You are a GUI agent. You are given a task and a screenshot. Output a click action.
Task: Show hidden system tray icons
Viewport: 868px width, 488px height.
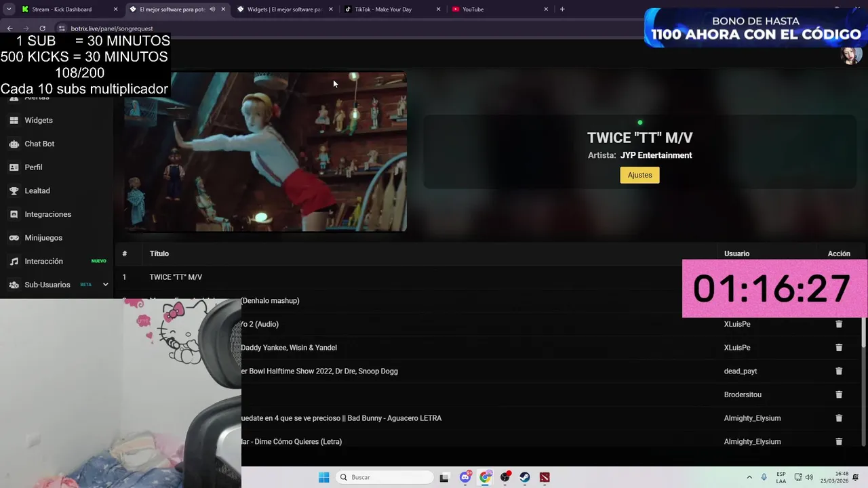749,477
